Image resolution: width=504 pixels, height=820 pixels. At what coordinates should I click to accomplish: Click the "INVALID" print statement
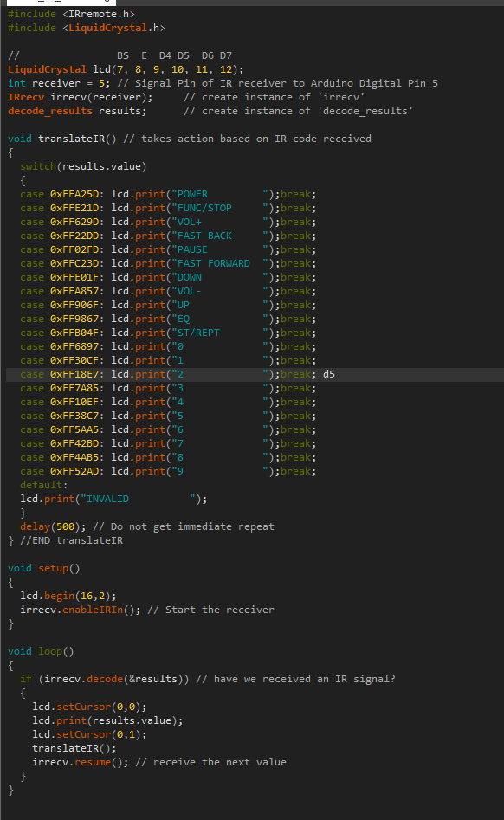[x=113, y=499]
